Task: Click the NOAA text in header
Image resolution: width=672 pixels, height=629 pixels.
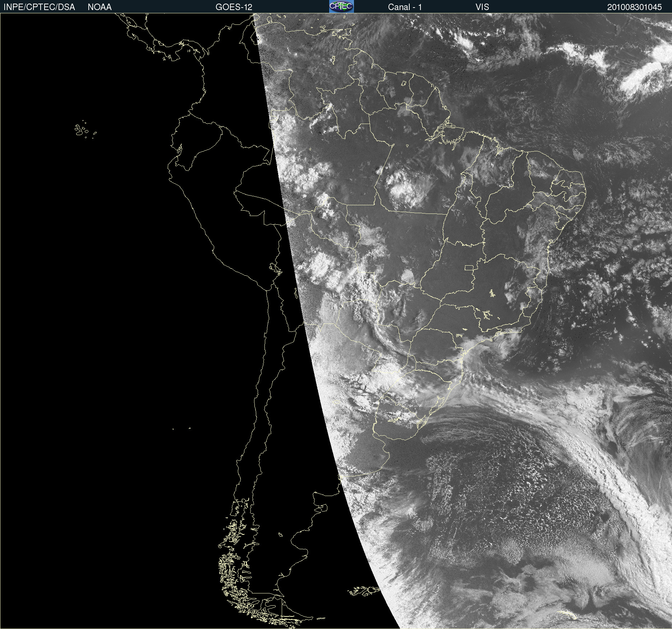Action: click(100, 7)
